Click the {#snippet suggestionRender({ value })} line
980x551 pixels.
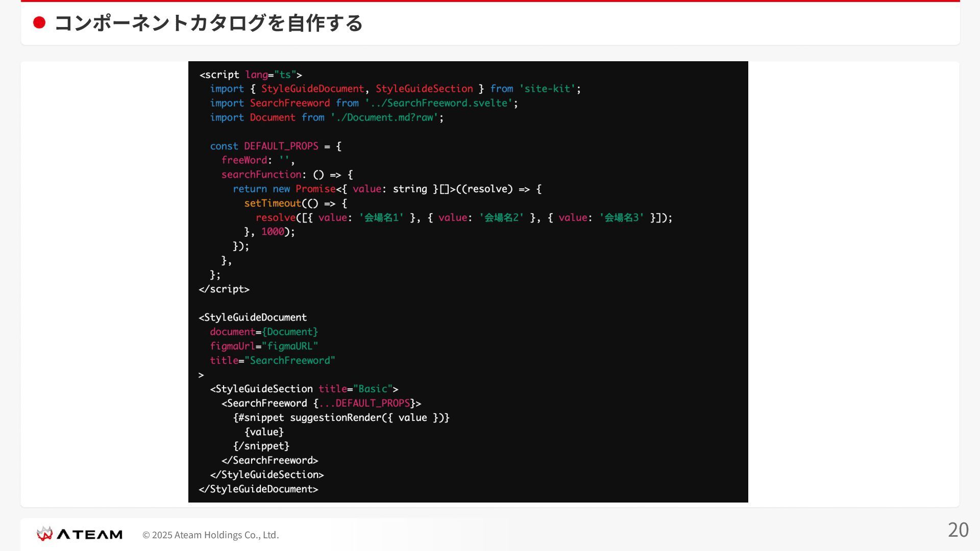tap(341, 417)
